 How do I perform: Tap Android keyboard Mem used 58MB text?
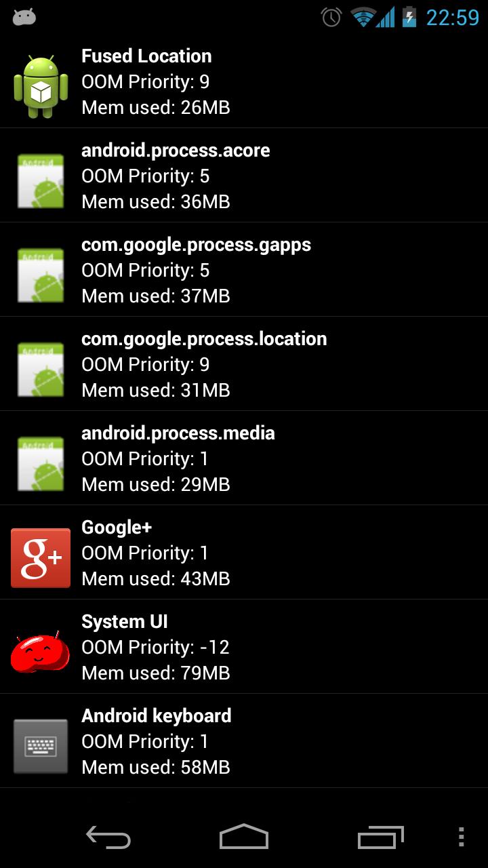point(156,768)
